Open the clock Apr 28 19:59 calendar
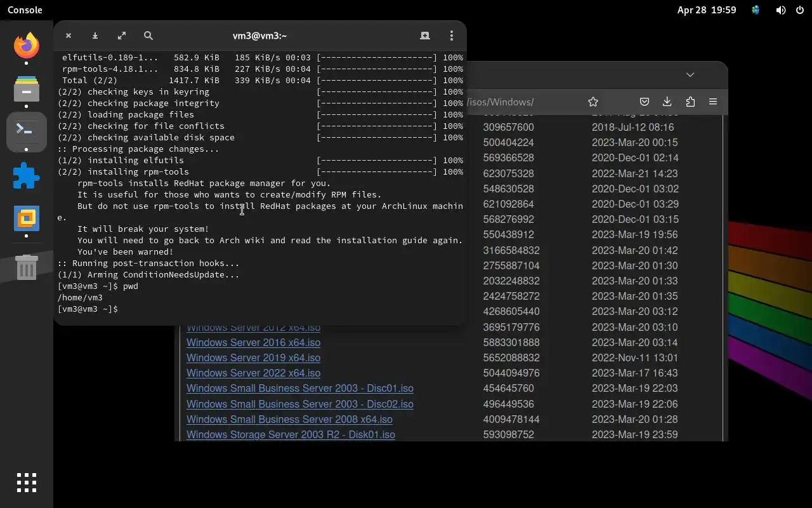812x508 pixels. (707, 10)
